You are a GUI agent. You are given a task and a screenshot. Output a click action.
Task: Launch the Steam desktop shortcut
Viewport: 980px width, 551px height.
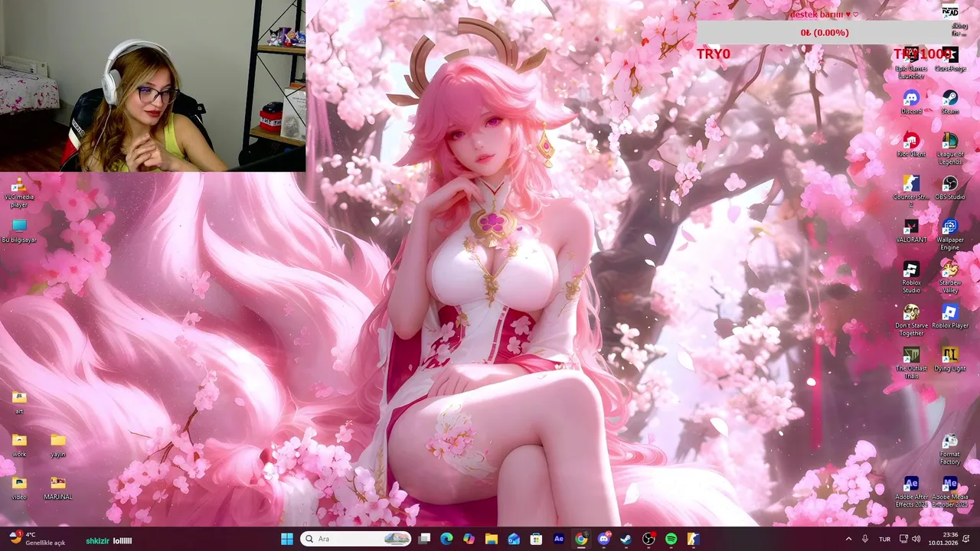pos(950,103)
